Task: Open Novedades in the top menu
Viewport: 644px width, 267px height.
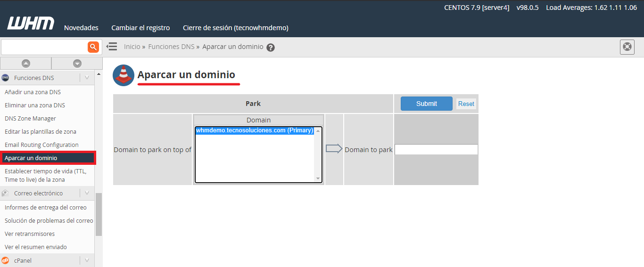Action: point(81,28)
